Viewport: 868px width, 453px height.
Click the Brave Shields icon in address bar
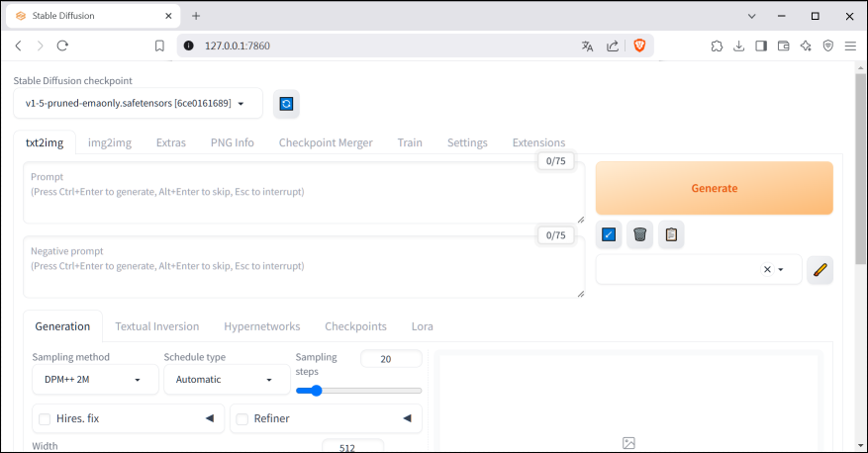[639, 45]
